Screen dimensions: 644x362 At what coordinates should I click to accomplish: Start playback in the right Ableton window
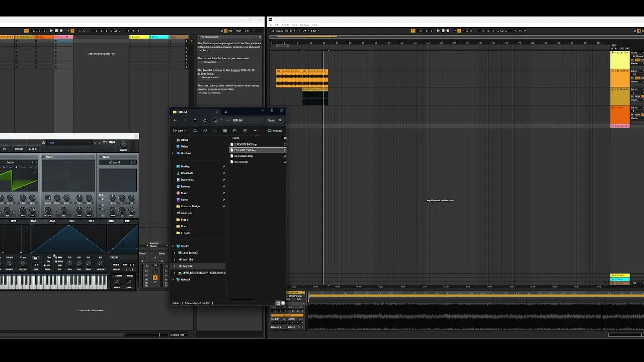438,31
